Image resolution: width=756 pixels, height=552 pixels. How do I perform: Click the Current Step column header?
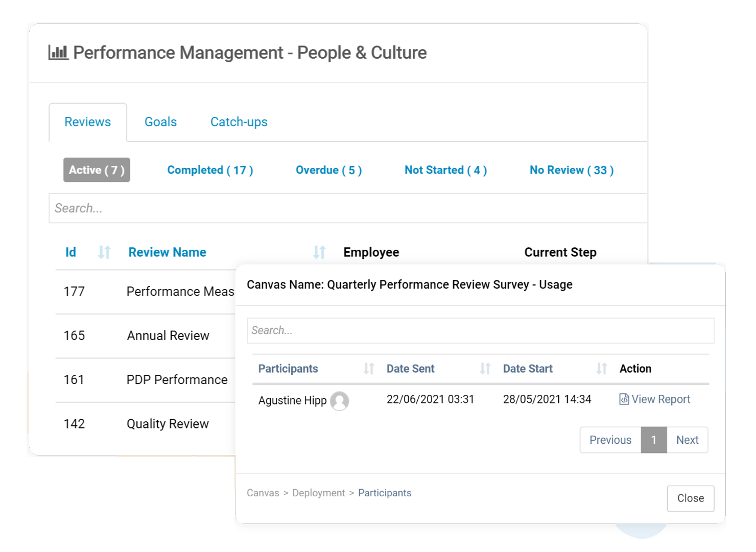[560, 252]
